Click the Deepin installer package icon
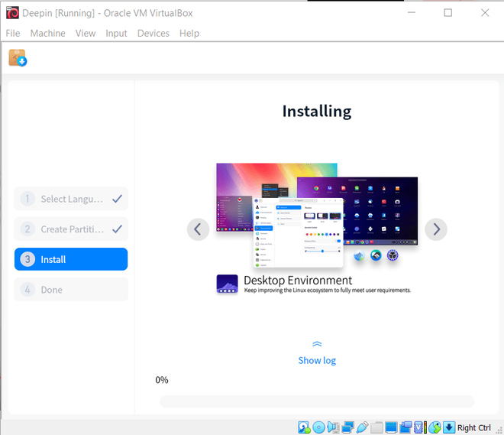This screenshot has width=504, height=435. click(18, 58)
